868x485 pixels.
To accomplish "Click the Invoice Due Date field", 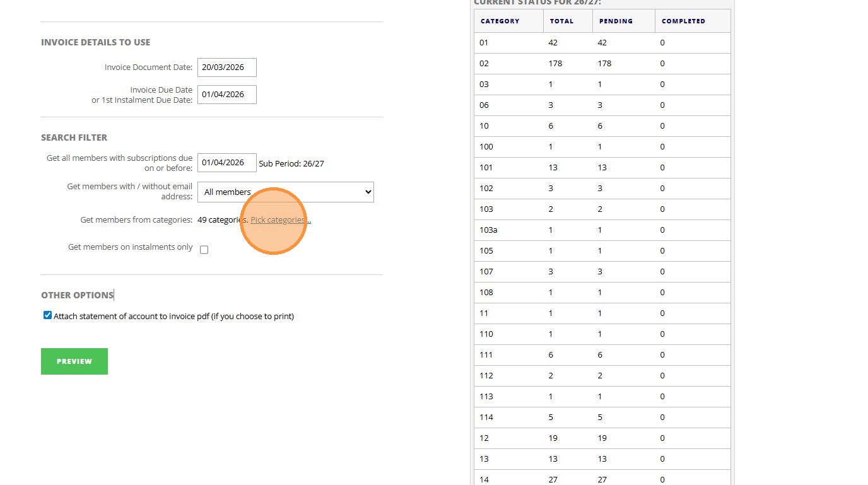I will pyautogui.click(x=226, y=95).
